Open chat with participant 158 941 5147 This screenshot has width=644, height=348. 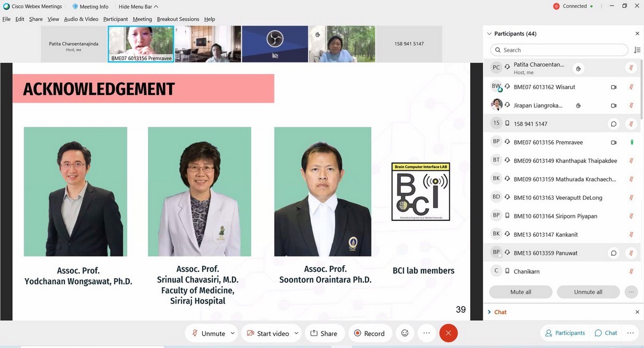pyautogui.click(x=613, y=124)
